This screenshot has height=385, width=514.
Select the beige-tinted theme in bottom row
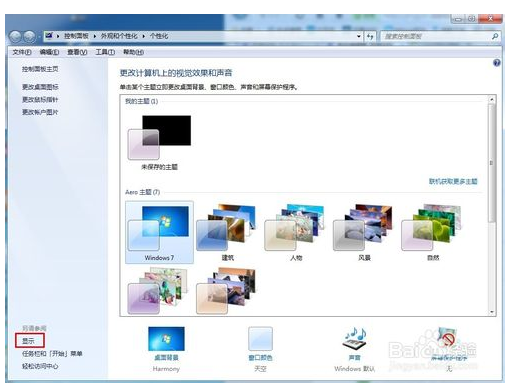pyautogui.click(x=227, y=291)
